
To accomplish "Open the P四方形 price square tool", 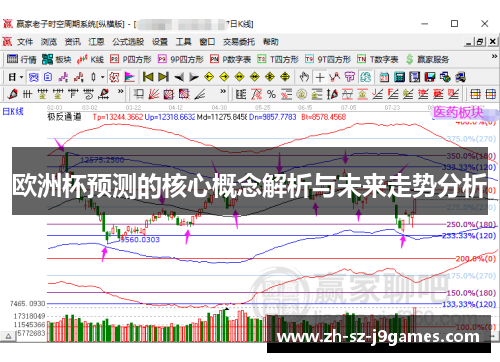I will point(131,59).
